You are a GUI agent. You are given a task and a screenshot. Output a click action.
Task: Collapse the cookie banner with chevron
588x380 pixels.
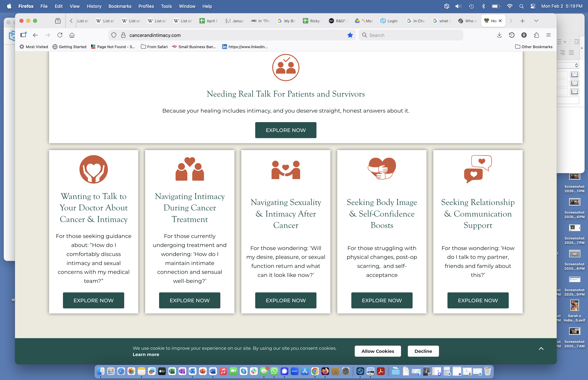tap(541, 348)
